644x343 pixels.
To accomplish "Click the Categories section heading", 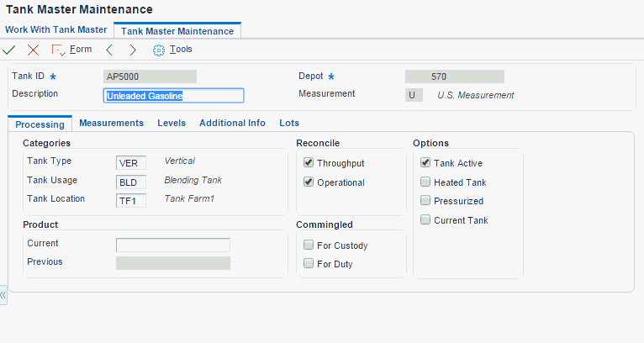I will [46, 143].
